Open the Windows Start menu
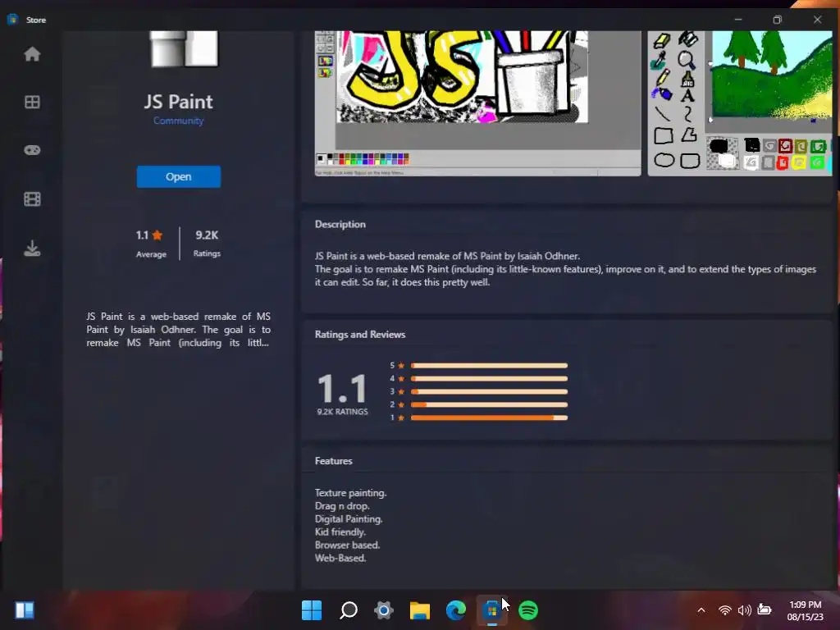The width and height of the screenshot is (840, 630). coord(312,610)
